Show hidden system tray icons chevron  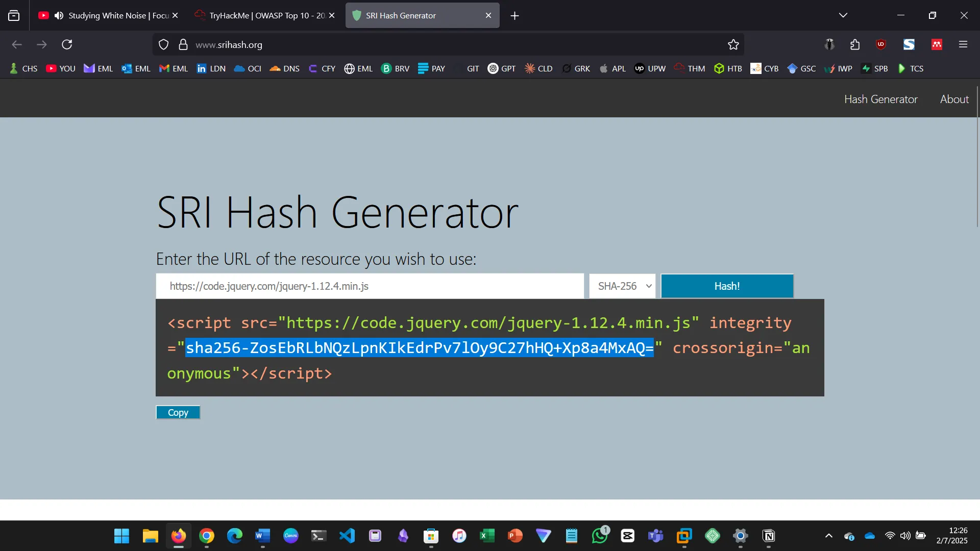pos(829,536)
